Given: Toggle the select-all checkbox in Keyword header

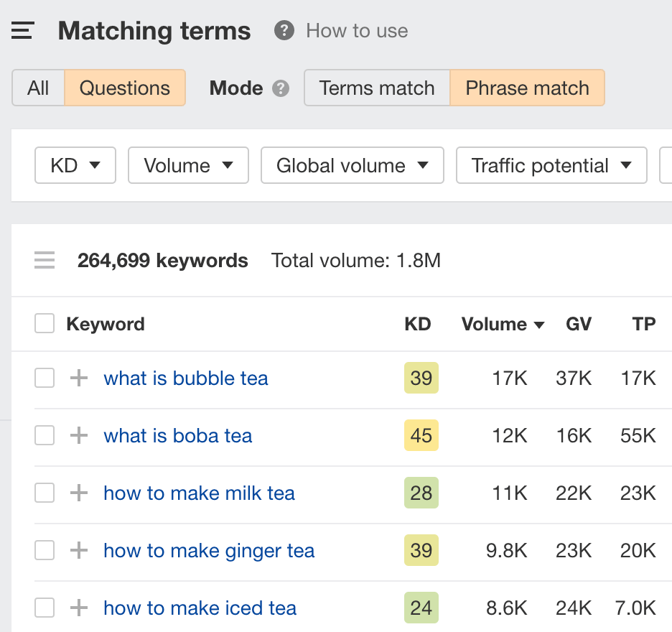Looking at the screenshot, I should (x=45, y=325).
